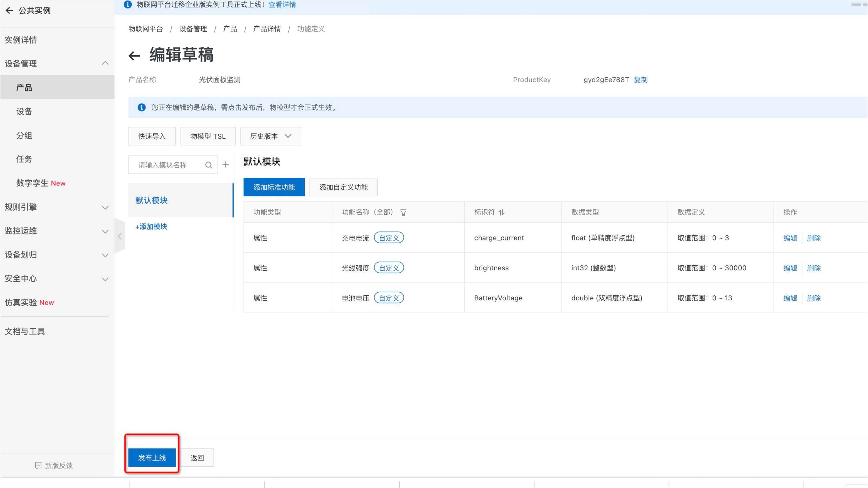Click the 快速导入 button
The width and height of the screenshot is (868, 488).
coord(152,136)
